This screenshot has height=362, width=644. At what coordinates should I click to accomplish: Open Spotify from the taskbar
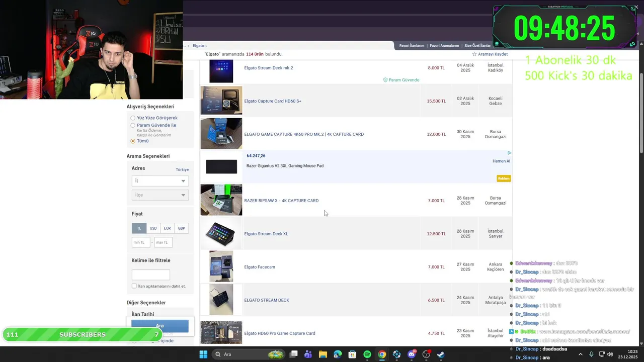[367, 354]
